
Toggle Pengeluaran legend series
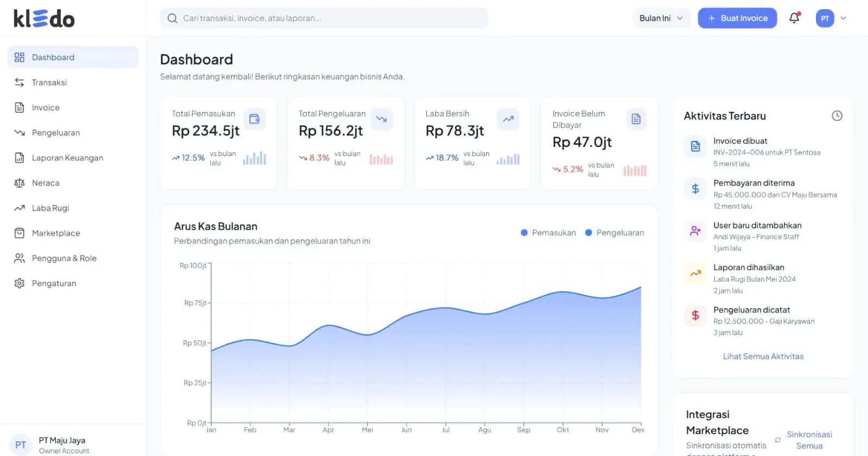point(615,233)
